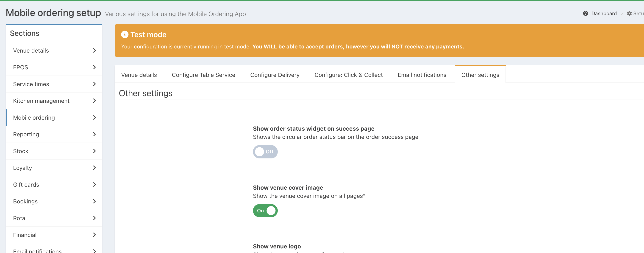Select the Email notifications tab

tap(422, 75)
